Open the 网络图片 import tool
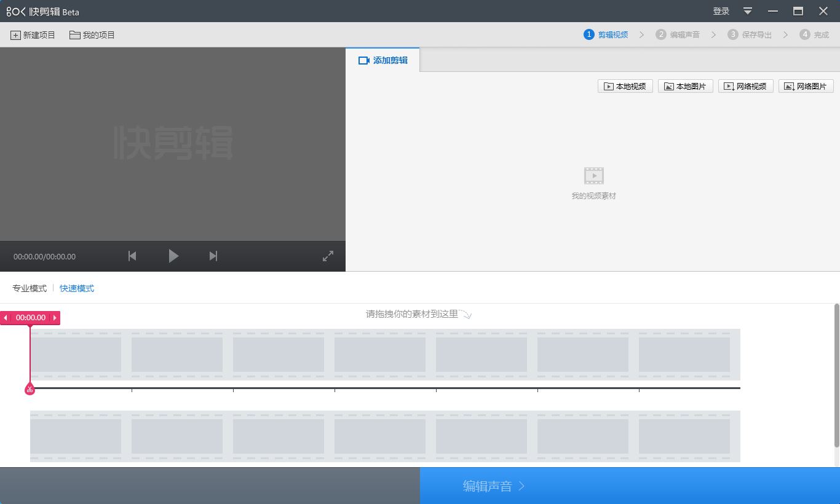The width and height of the screenshot is (840, 504). (806, 86)
